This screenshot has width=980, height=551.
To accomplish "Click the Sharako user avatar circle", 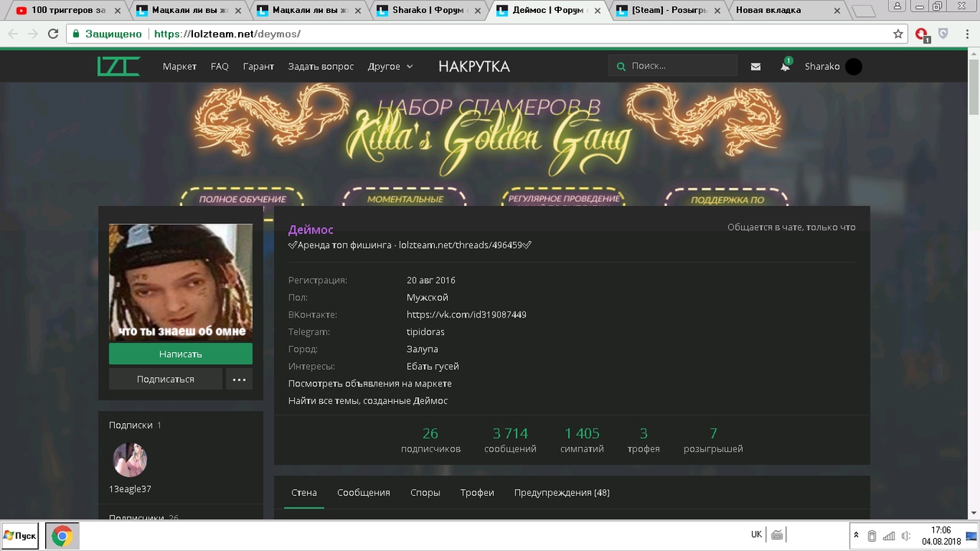I will (x=853, y=67).
